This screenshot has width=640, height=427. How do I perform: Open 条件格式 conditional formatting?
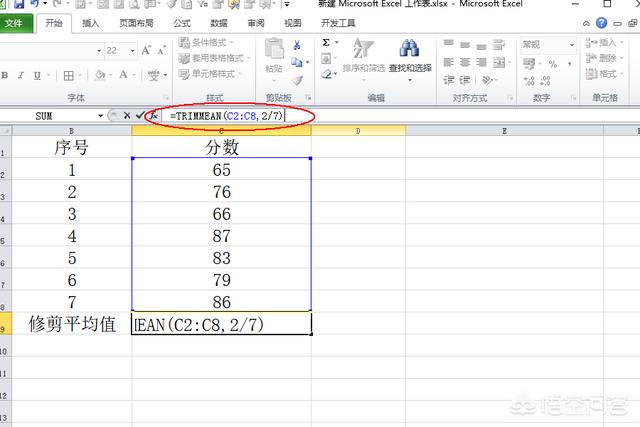tap(206, 42)
